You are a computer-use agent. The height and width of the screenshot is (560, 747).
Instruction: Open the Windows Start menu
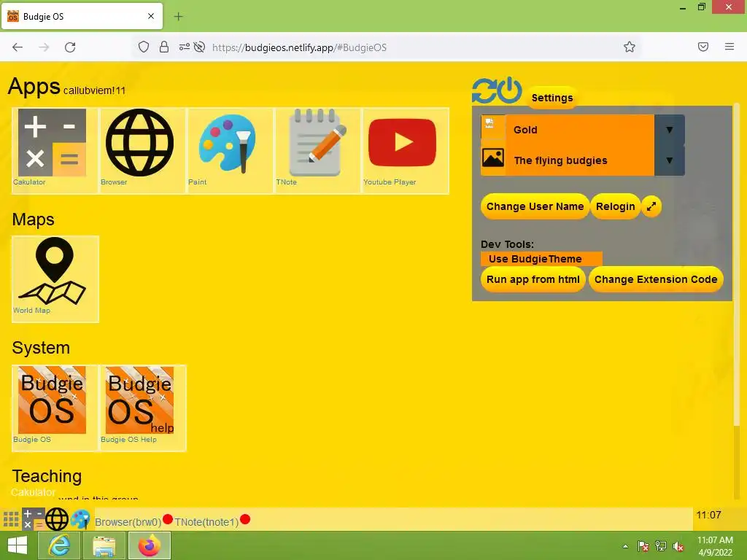click(x=18, y=545)
